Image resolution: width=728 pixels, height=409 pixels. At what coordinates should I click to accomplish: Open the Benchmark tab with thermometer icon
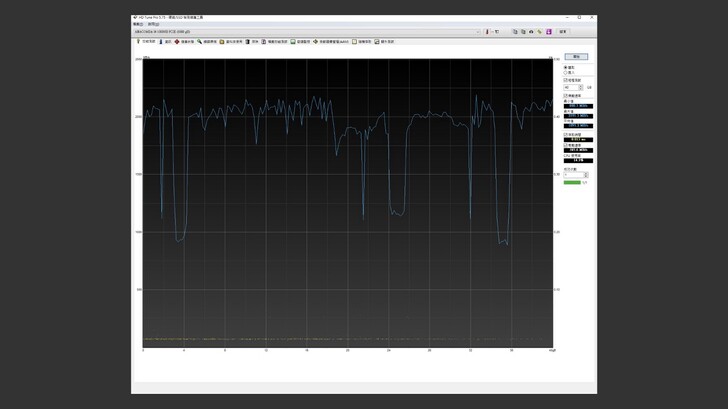pos(145,42)
